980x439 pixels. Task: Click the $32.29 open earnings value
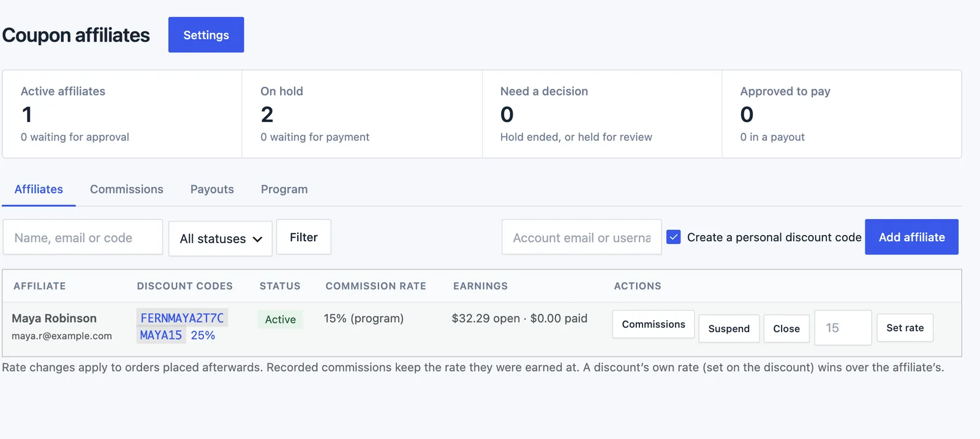(486, 318)
